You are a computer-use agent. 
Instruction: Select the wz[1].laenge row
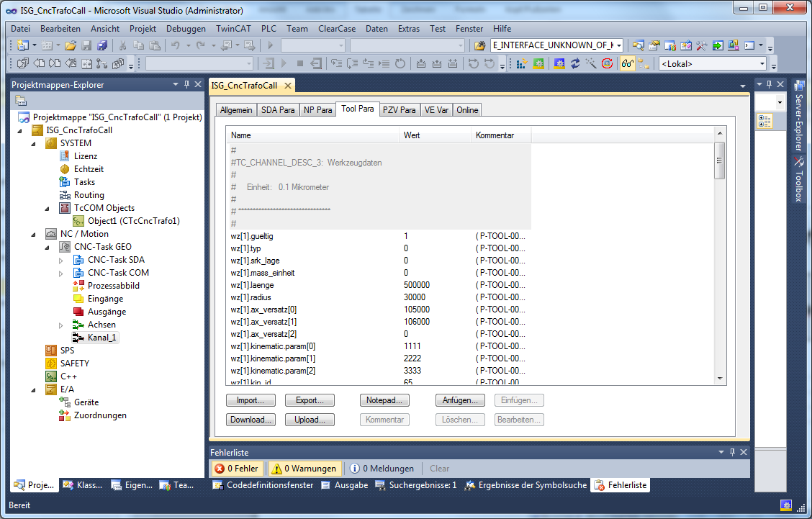(378, 285)
